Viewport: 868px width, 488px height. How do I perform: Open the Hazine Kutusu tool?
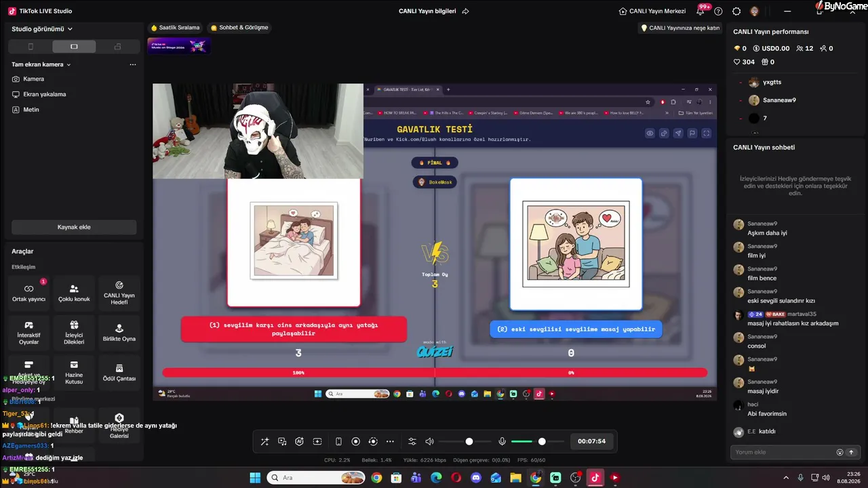tap(74, 373)
